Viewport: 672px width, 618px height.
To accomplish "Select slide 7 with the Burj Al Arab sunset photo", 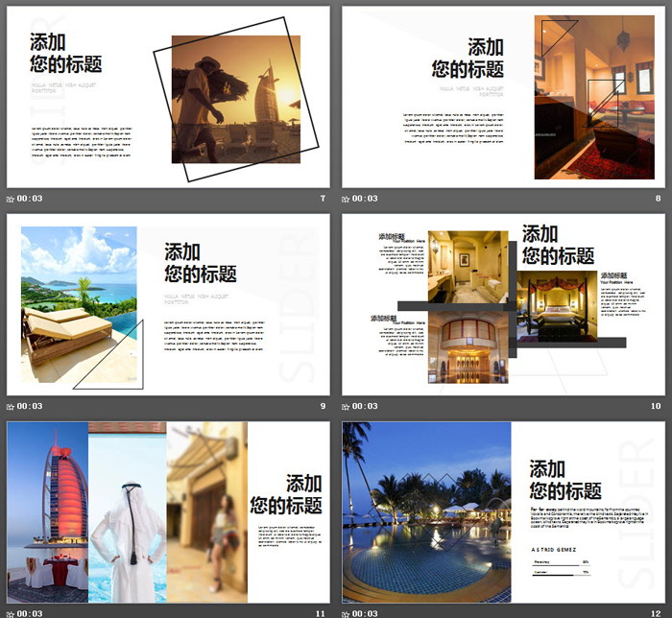I will [168, 97].
